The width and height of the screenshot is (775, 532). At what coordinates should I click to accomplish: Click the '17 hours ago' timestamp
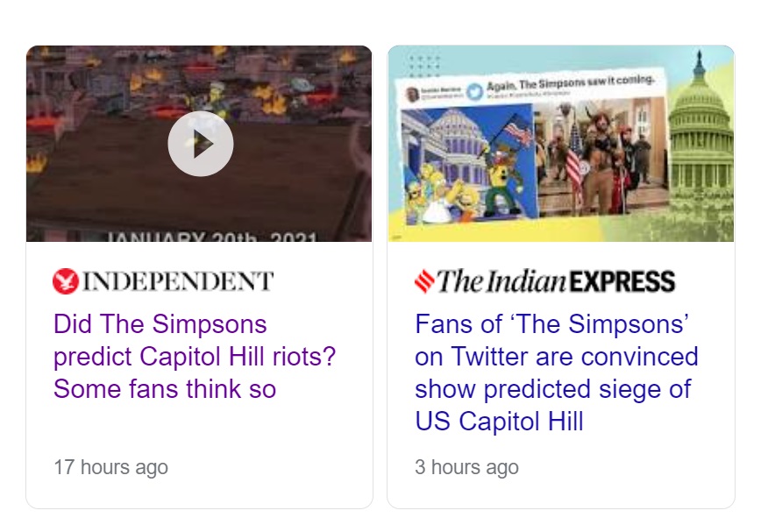click(110, 466)
